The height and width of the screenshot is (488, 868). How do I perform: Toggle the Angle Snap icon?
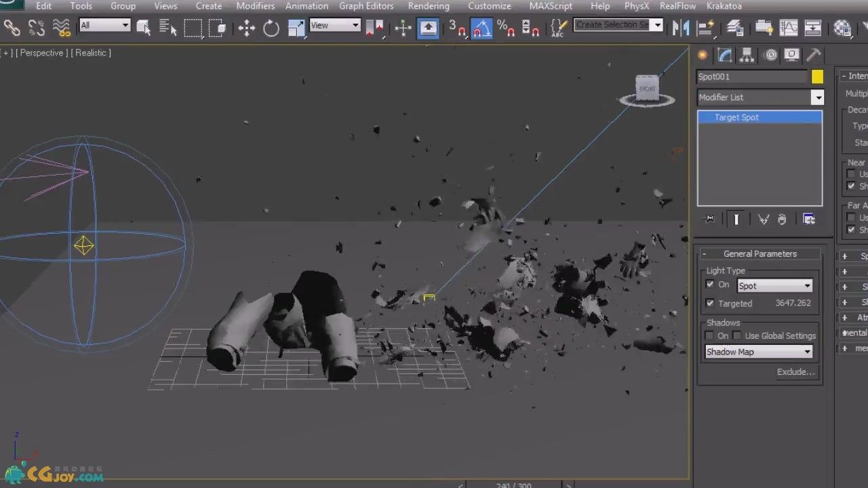tap(481, 28)
